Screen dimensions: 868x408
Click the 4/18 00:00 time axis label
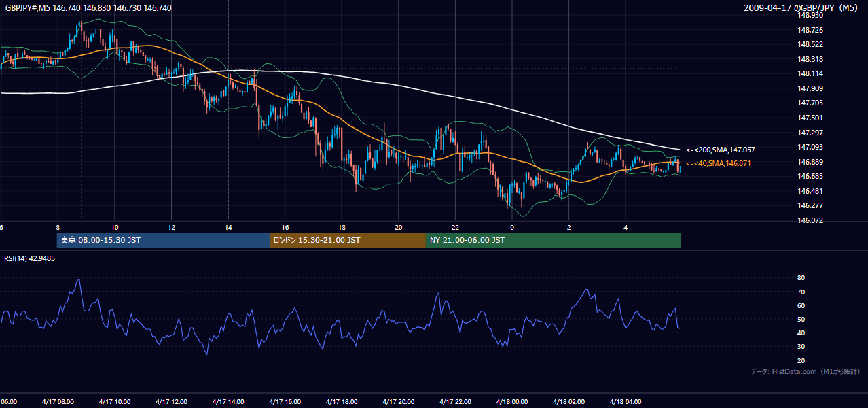(x=512, y=402)
